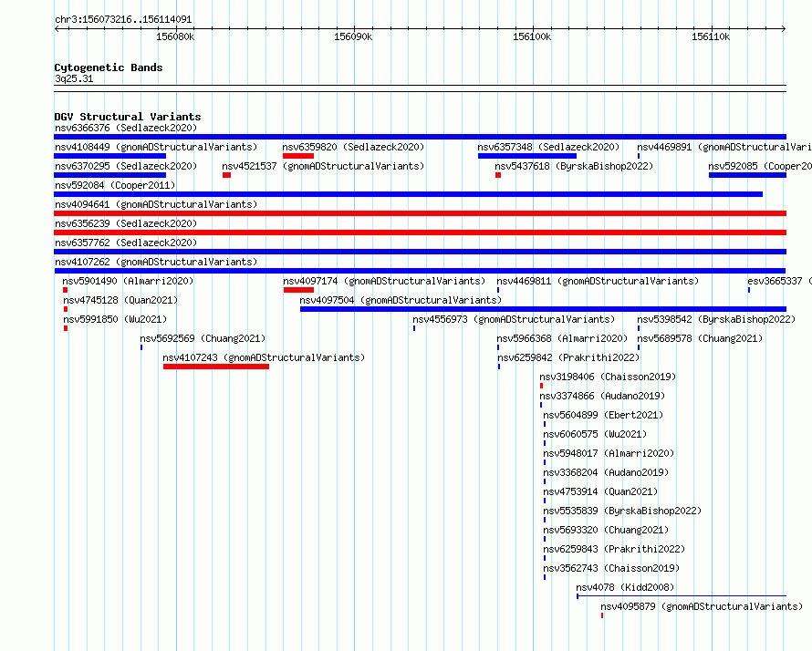Click the red bar under nsv4107243
812x651 pixels.
(216, 367)
